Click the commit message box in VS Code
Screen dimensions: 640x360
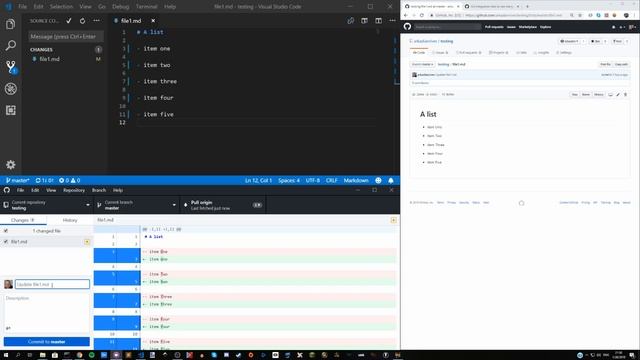tap(66, 36)
